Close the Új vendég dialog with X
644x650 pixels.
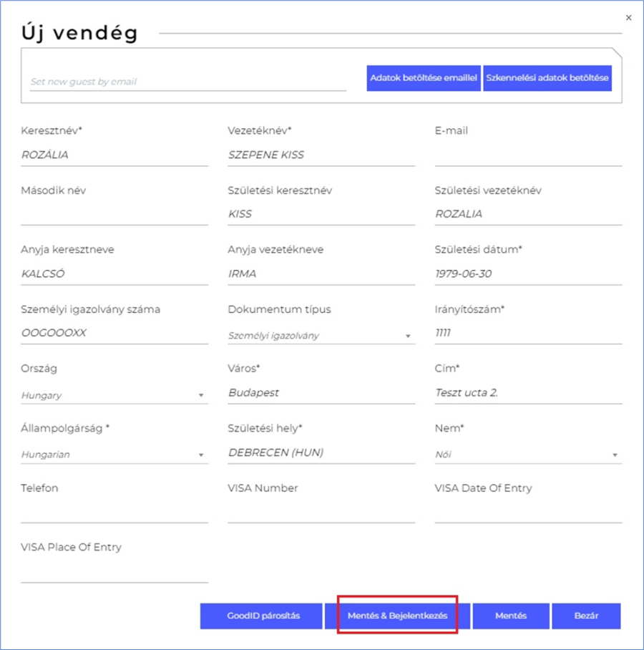pyautogui.click(x=629, y=18)
